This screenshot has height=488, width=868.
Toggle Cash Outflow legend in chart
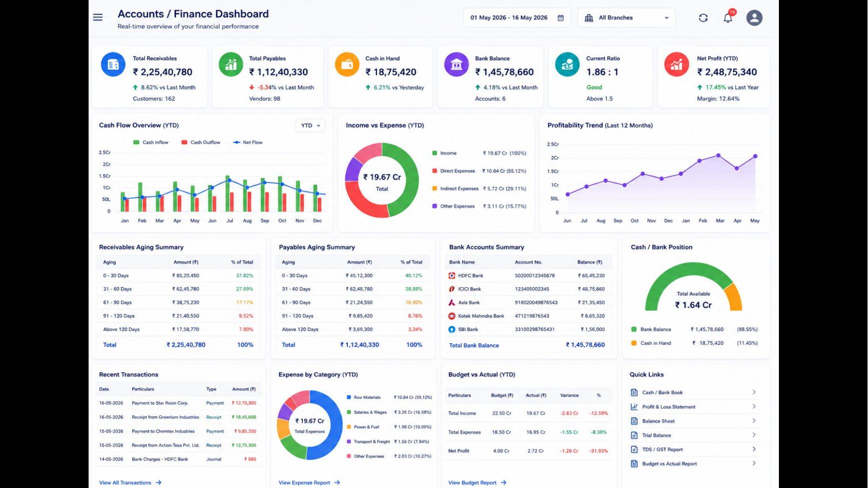(x=201, y=143)
